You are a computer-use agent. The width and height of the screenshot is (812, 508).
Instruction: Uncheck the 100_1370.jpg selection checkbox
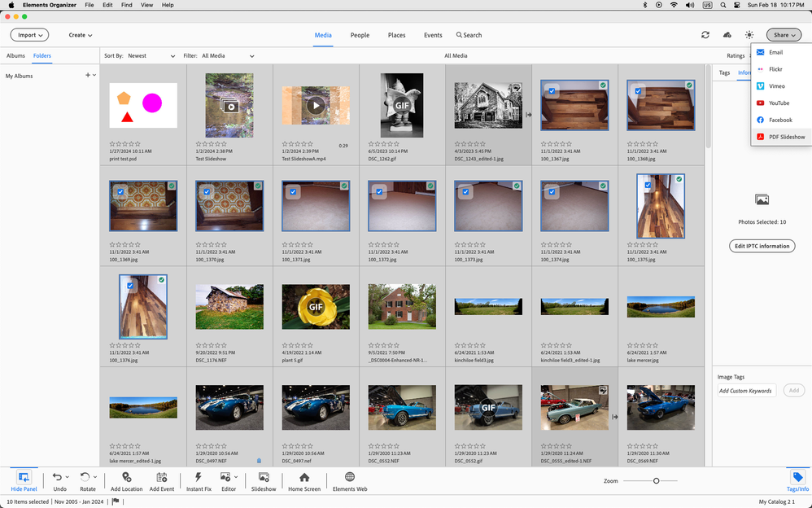tap(207, 192)
